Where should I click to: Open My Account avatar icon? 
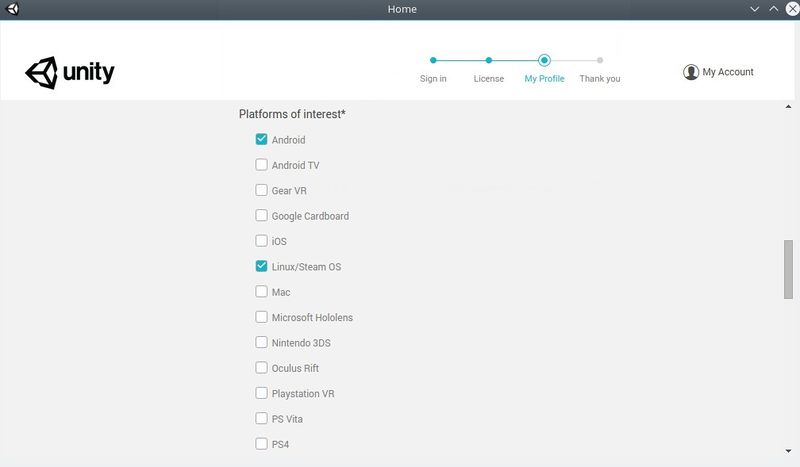pyautogui.click(x=691, y=72)
